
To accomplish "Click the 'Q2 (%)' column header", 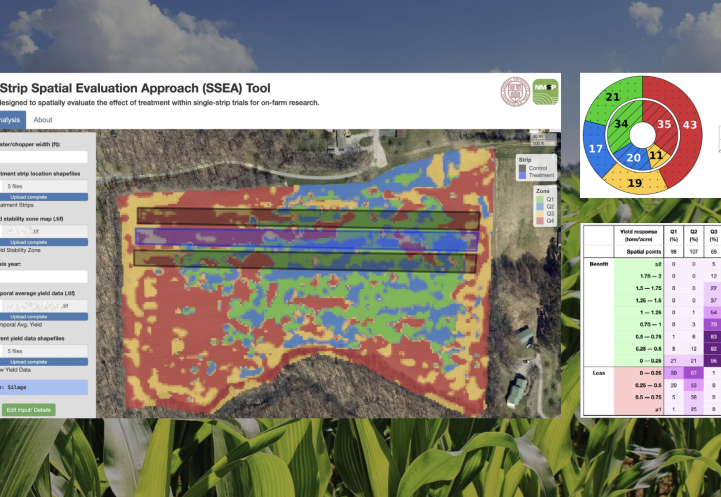I will click(693, 235).
